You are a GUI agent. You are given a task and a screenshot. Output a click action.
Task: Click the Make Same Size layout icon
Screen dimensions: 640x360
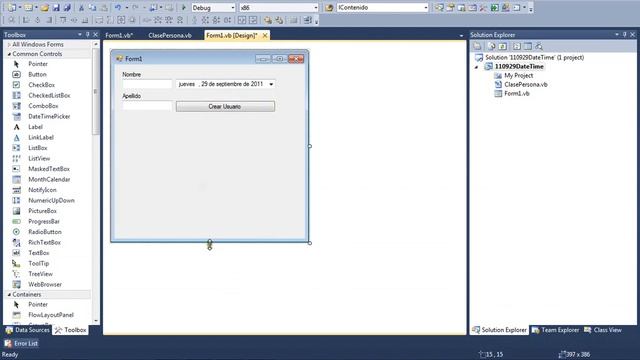coord(121,20)
